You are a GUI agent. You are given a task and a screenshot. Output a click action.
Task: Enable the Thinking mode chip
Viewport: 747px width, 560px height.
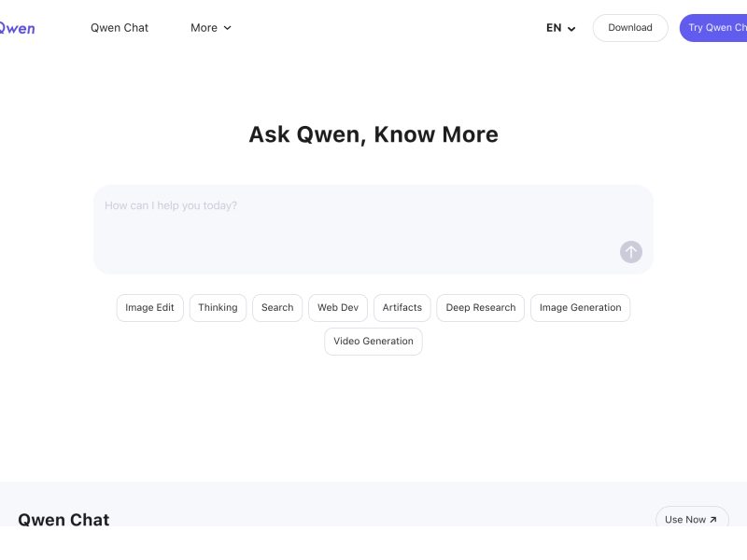click(x=218, y=308)
